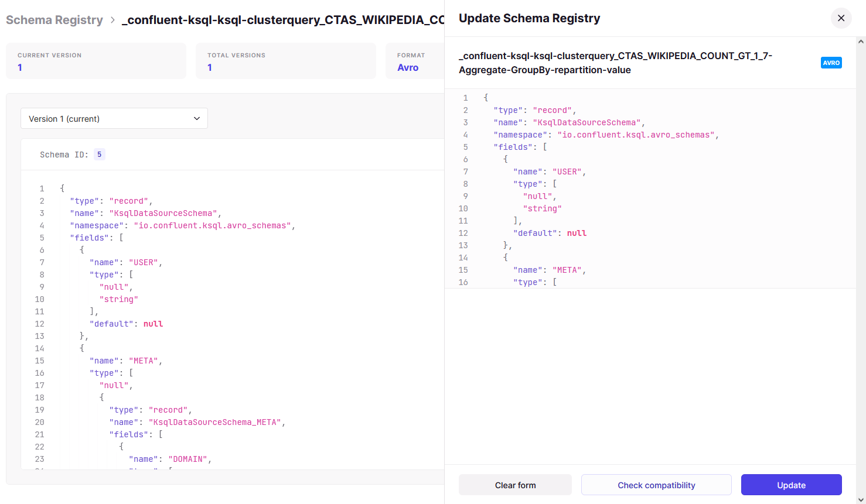Click the Current Version value 1
Image resolution: width=866 pixels, height=504 pixels.
click(x=20, y=67)
